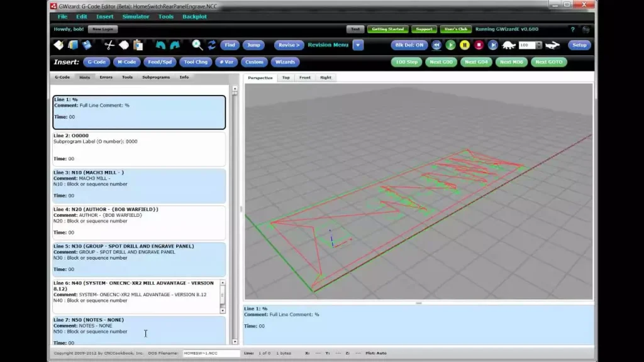Stop the simulation with the red stop button

[479, 45]
